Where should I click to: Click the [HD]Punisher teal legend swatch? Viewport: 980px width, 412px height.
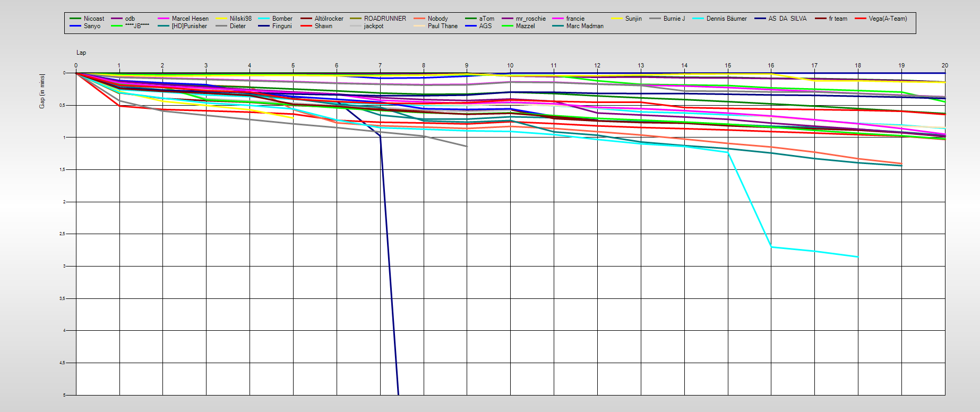[x=164, y=26]
